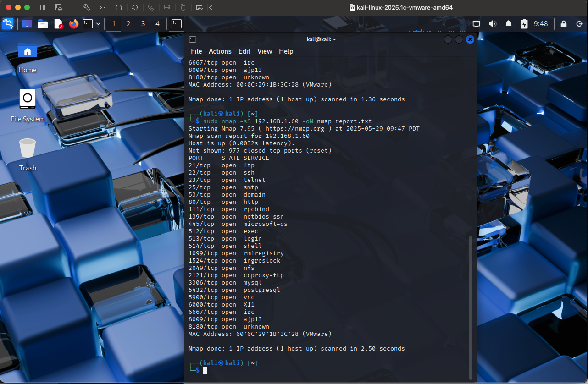The height and width of the screenshot is (384, 588).
Task: Pause the virtual machine
Action: (x=43, y=7)
